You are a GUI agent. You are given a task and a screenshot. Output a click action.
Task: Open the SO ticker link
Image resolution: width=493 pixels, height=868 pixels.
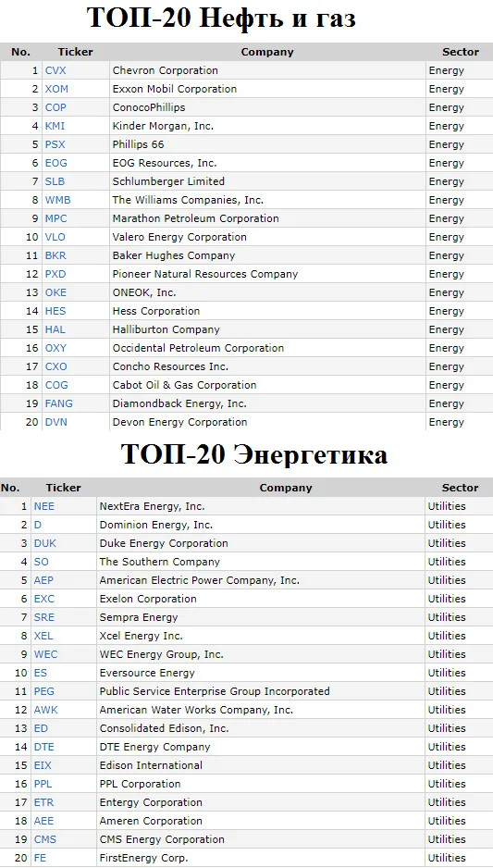click(x=41, y=562)
